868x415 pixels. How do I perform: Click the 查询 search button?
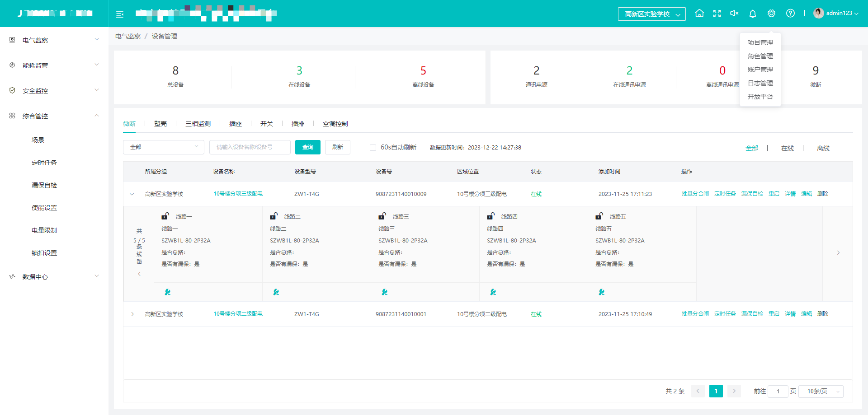(308, 147)
